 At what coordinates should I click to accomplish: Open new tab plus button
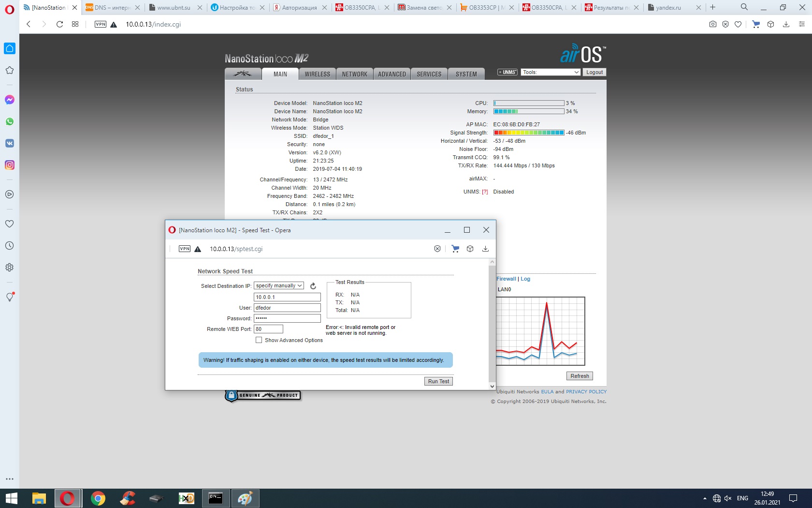[712, 7]
